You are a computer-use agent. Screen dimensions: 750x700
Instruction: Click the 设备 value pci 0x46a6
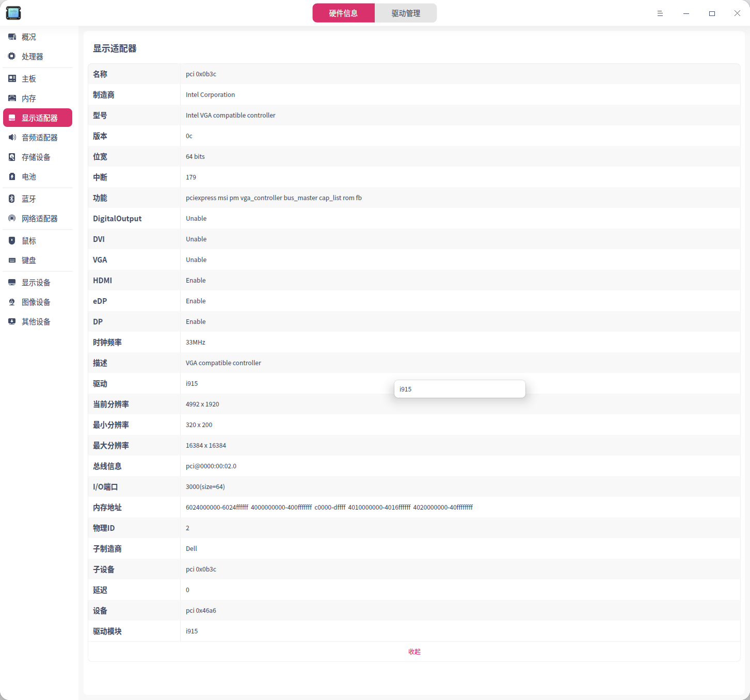click(x=201, y=610)
